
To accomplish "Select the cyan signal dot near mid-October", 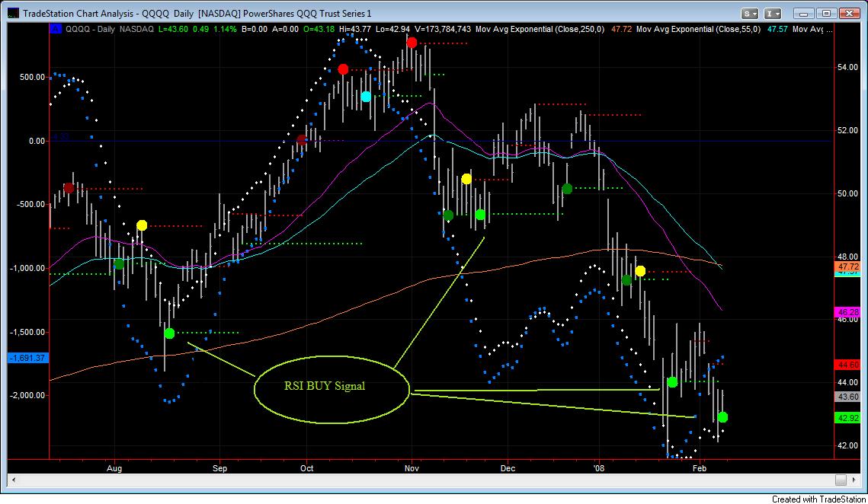I will (366, 97).
